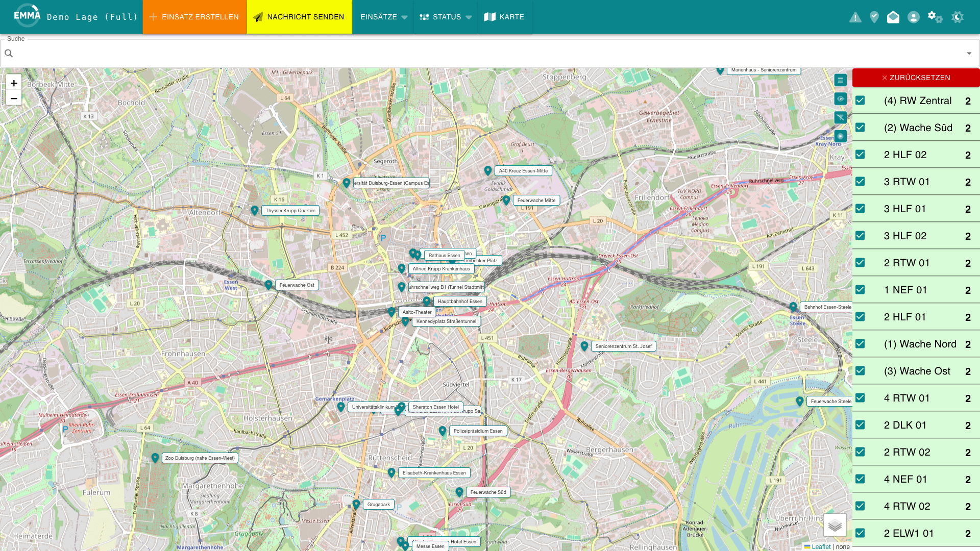Zoom in the map with plus button
The height and width of the screenshot is (551, 980).
14,83
